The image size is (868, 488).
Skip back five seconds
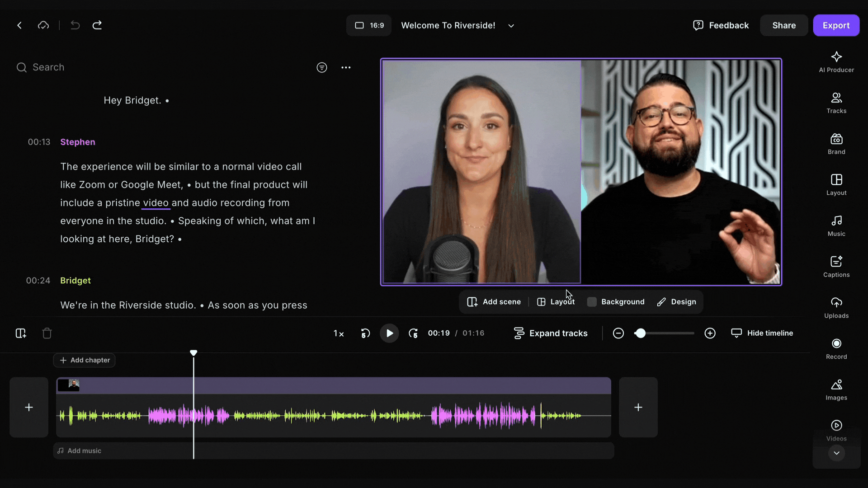tap(365, 333)
